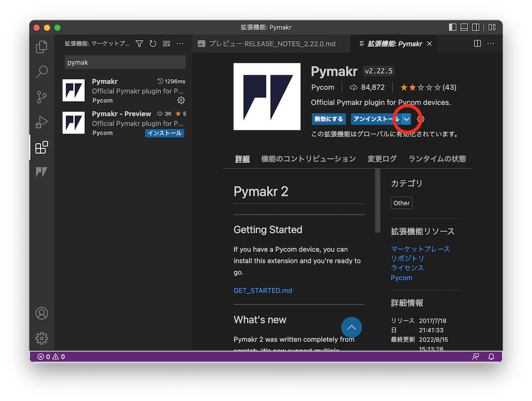532x401 pixels.
Task: Open the Manage gear in activity bar
Action: click(x=42, y=338)
